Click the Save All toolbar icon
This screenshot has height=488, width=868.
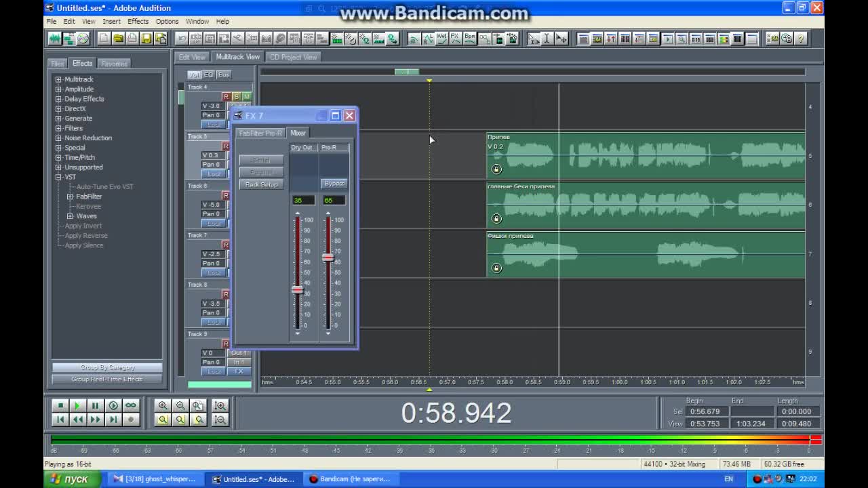click(160, 39)
